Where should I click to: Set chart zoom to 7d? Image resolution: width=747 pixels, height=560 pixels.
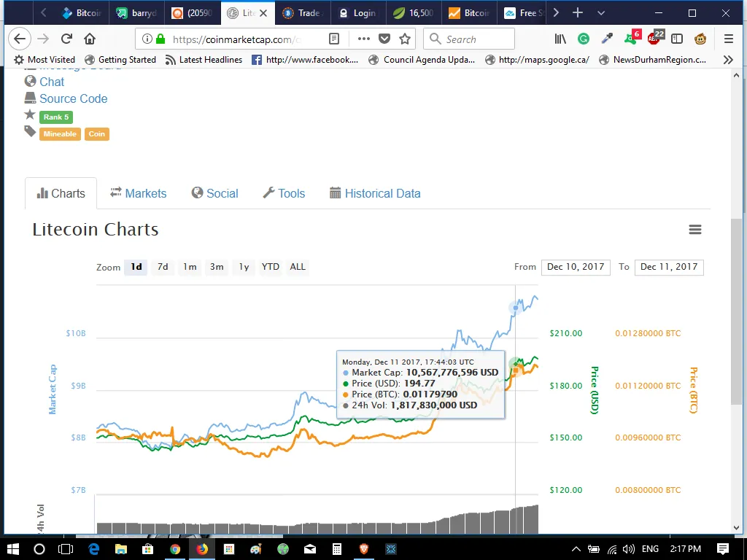click(x=163, y=267)
